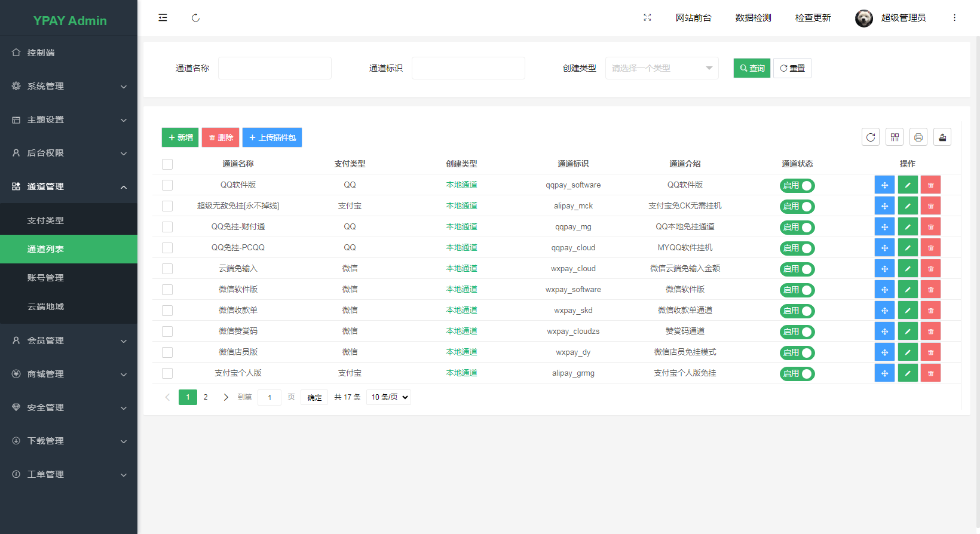Open the 创建类型 type dropdown
980x534 pixels.
click(661, 68)
